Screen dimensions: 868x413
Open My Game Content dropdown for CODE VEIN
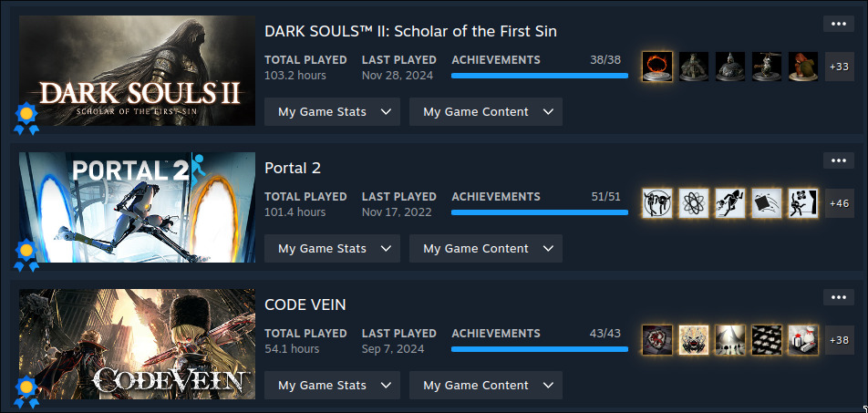tap(485, 385)
